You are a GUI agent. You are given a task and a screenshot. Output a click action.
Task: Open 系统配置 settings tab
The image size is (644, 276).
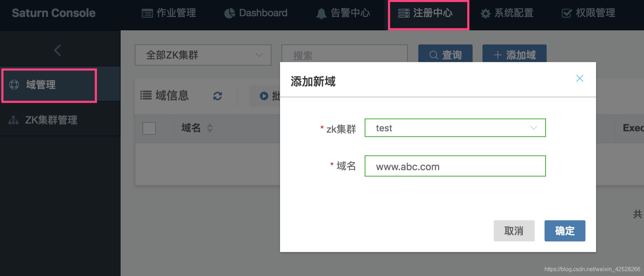(507, 13)
